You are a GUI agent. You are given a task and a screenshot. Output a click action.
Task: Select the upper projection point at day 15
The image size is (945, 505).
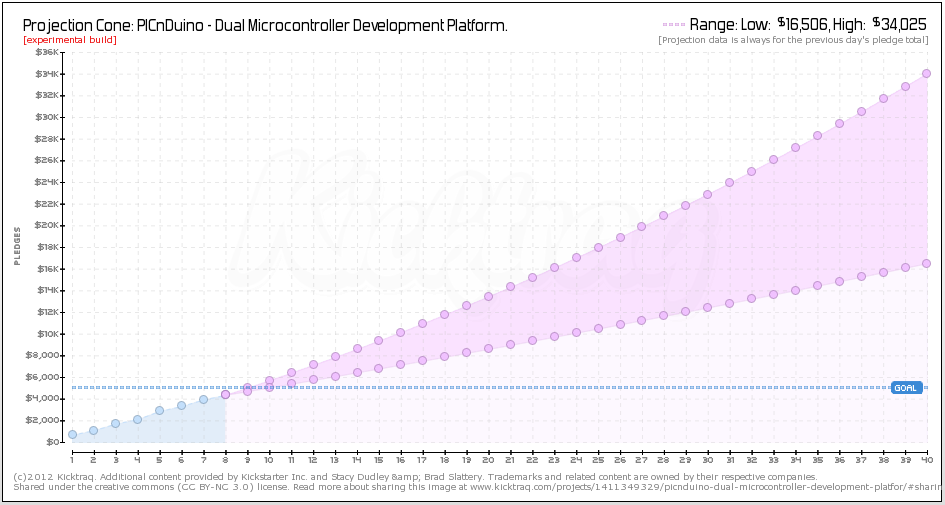(x=378, y=340)
